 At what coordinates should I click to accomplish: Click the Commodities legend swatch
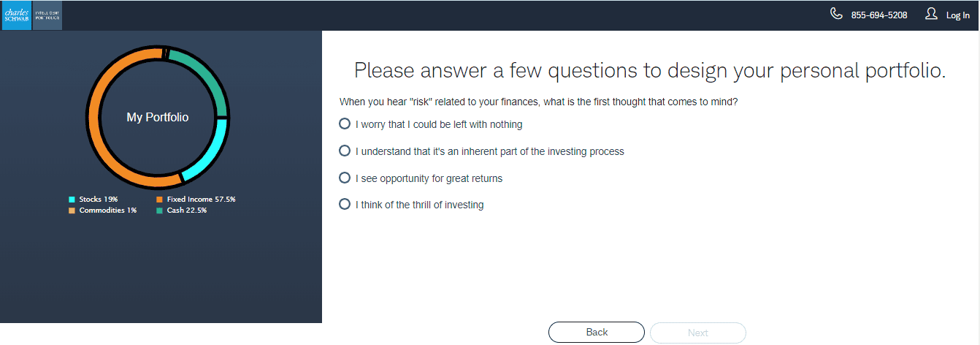(x=72, y=211)
